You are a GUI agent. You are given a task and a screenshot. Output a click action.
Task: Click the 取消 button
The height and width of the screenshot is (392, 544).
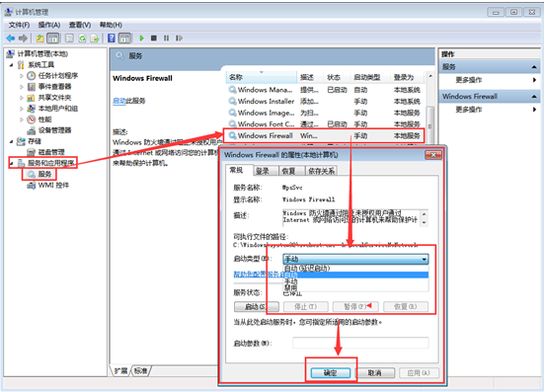375,373
